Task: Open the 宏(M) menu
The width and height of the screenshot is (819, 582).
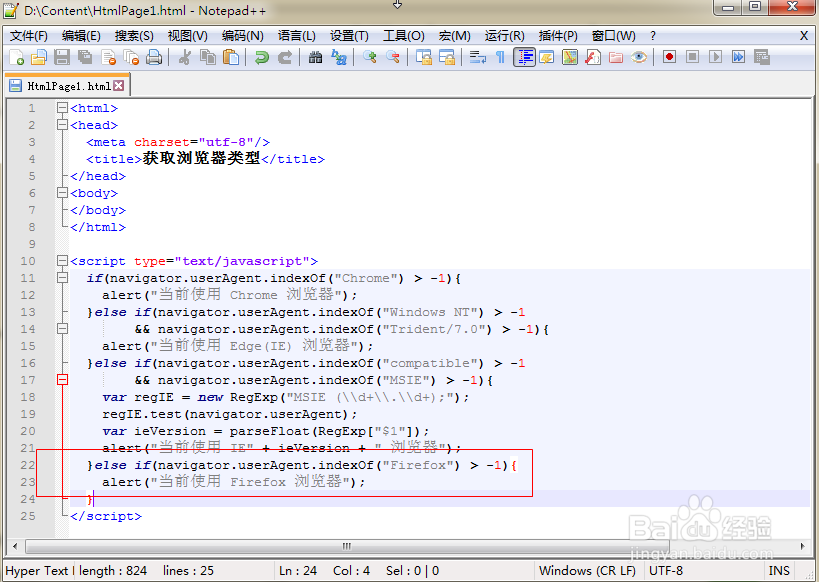Action: [454, 36]
